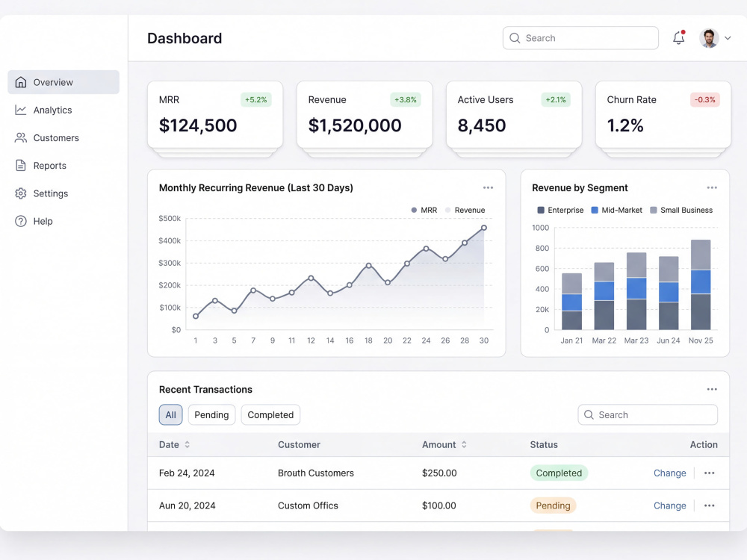This screenshot has width=747, height=560.
Task: Open Recent Transactions options menu
Action: point(712,389)
